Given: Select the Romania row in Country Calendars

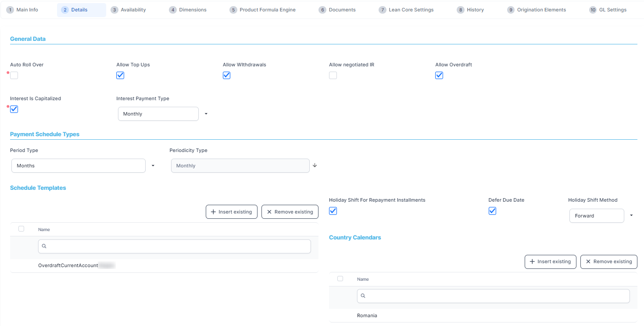Looking at the screenshot, I should 367,315.
